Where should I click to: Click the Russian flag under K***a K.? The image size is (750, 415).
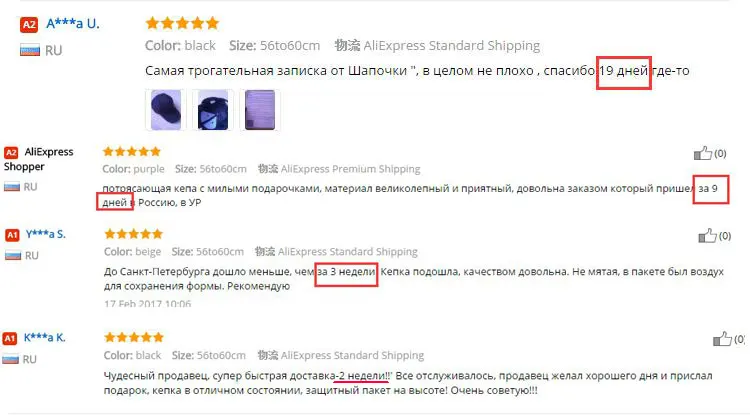click(11, 359)
